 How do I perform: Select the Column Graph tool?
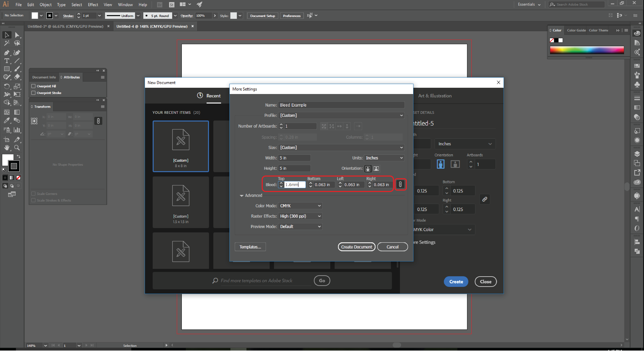17,130
